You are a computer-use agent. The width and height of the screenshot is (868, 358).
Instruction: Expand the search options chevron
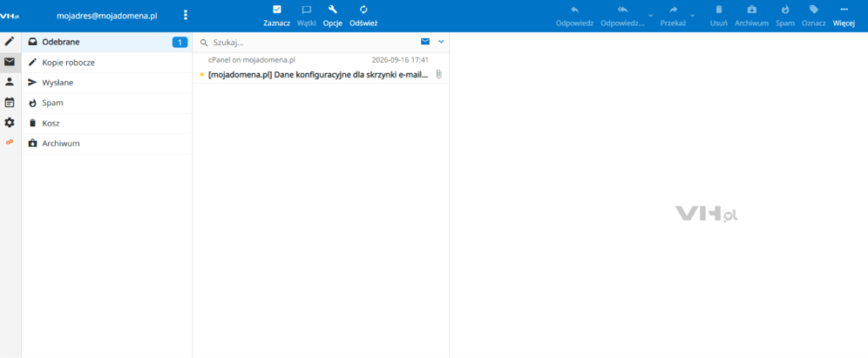[x=441, y=42]
